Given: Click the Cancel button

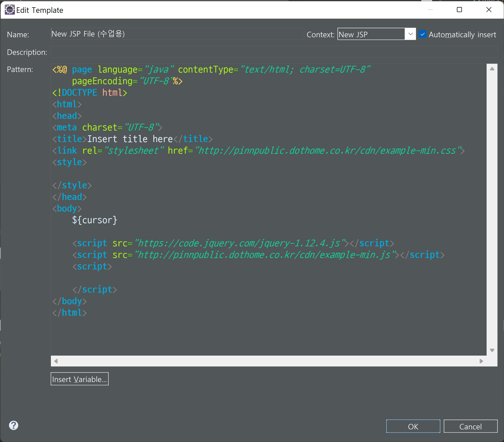Looking at the screenshot, I should pyautogui.click(x=470, y=426).
